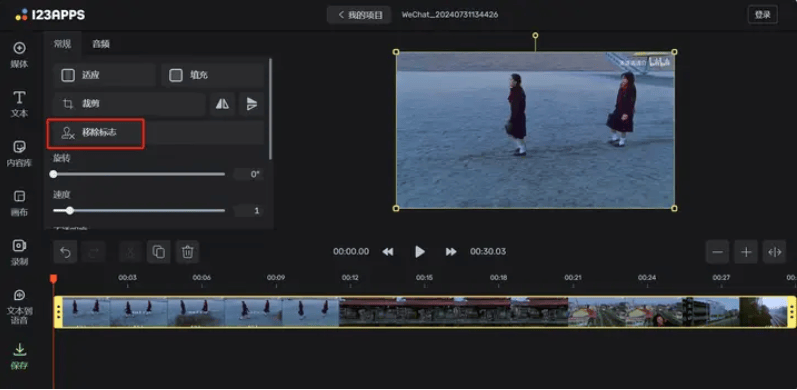This screenshot has height=390, width=797.
Task: Click the 登录 login button
Action: click(x=762, y=15)
